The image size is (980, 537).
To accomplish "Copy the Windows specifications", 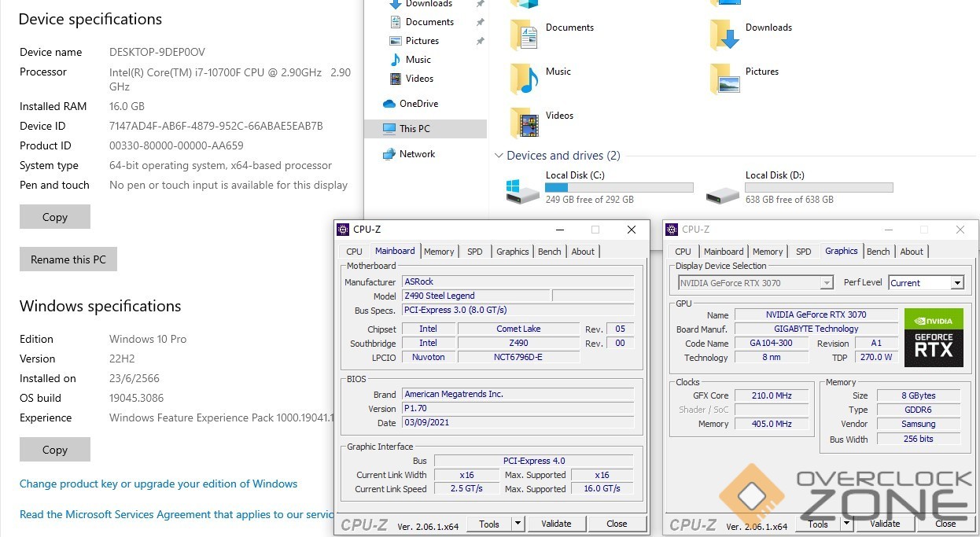I will pyautogui.click(x=55, y=450).
